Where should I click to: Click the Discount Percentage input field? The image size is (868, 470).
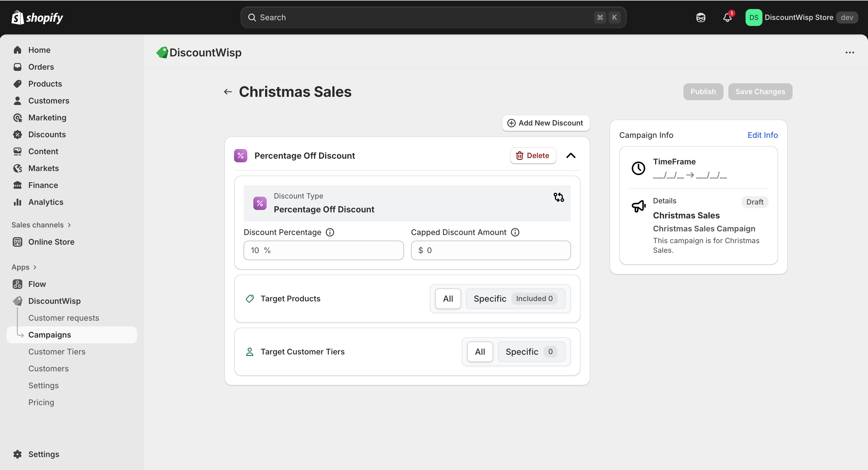[324, 250]
